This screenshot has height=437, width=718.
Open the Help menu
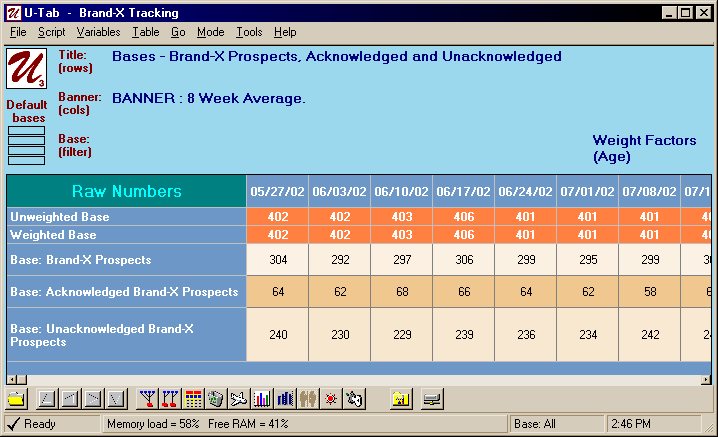pos(285,32)
